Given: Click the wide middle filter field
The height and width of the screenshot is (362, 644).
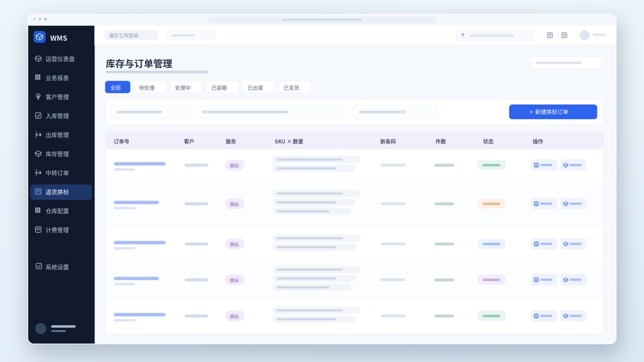Looking at the screenshot, I should (x=272, y=112).
